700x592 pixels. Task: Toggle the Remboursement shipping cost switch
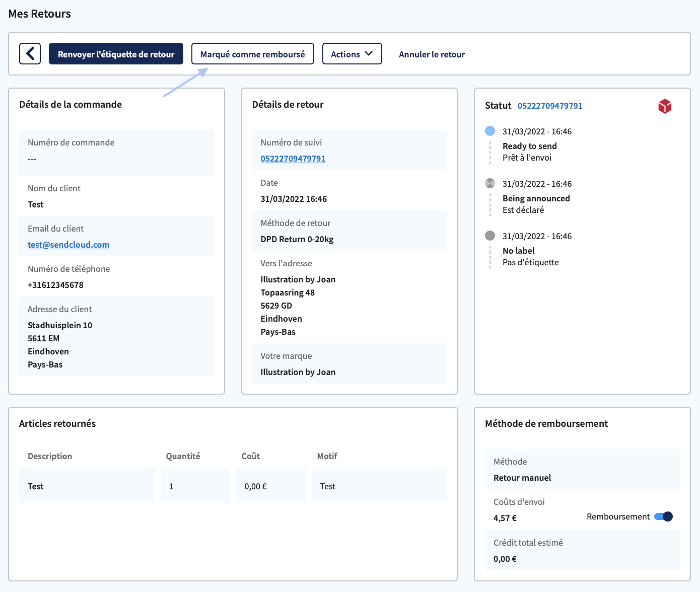tap(663, 516)
